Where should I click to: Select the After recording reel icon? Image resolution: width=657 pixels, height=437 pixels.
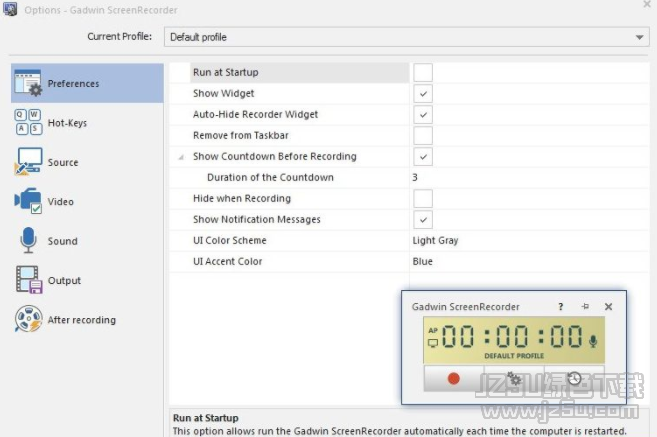pyautogui.click(x=28, y=319)
